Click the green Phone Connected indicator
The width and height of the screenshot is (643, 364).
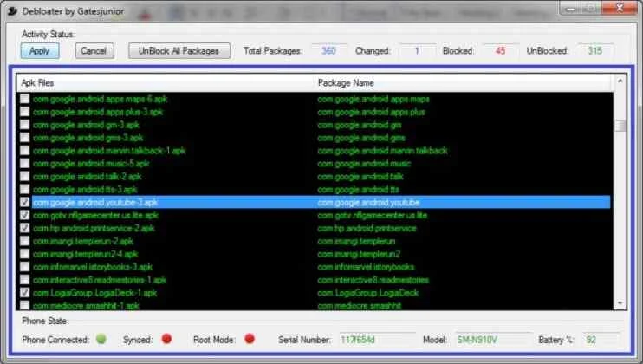click(x=101, y=339)
